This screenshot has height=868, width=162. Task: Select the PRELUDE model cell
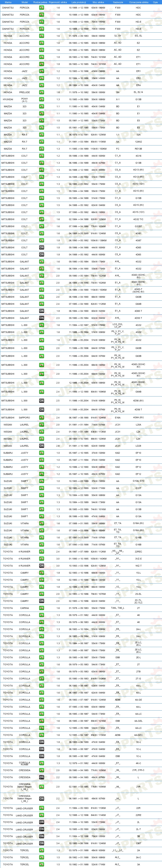point(25,92)
